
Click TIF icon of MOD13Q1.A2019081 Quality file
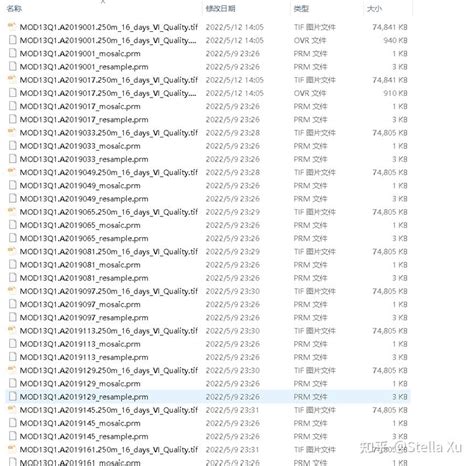coord(12,251)
